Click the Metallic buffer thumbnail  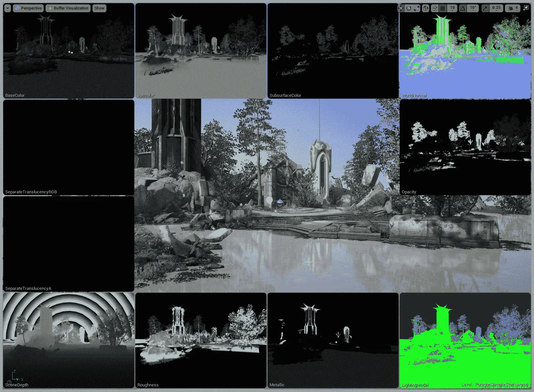333,340
